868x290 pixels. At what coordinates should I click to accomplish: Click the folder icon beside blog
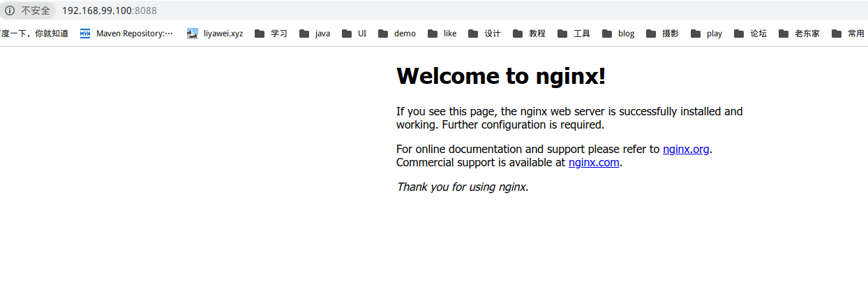coord(607,33)
